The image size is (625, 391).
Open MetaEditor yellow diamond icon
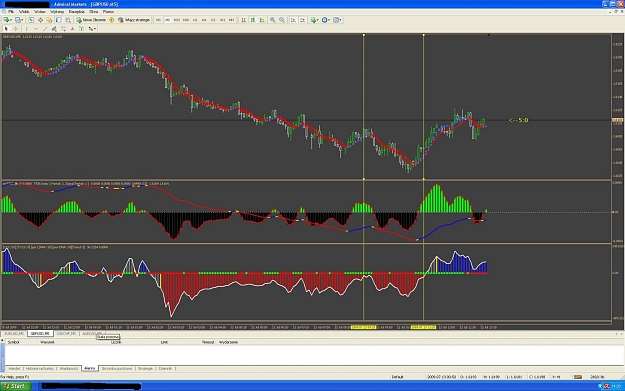point(112,20)
